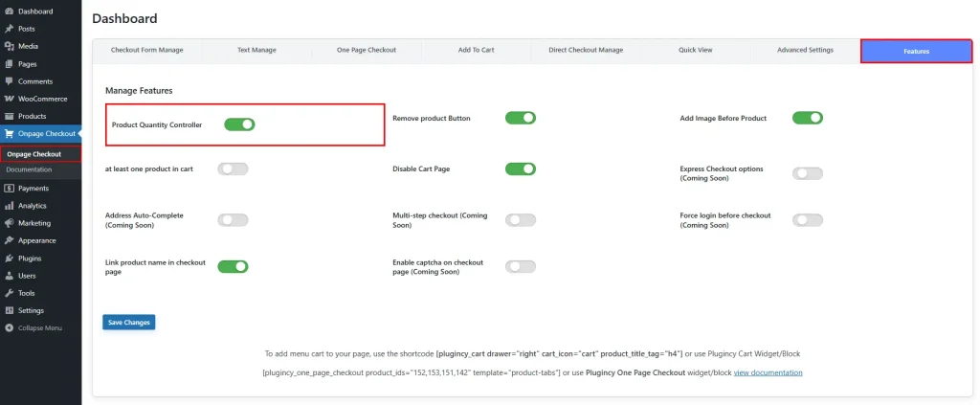Click the Products archive icon
980x405 pixels.
click(x=9, y=116)
